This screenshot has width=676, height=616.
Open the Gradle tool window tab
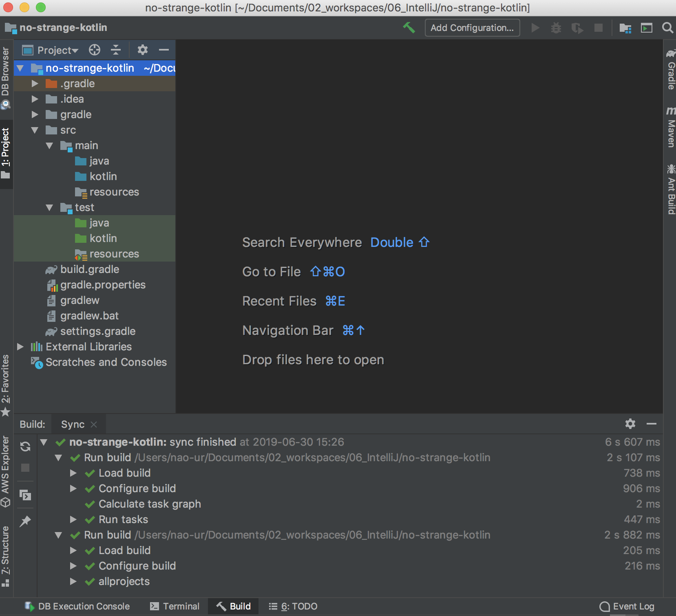click(x=671, y=69)
